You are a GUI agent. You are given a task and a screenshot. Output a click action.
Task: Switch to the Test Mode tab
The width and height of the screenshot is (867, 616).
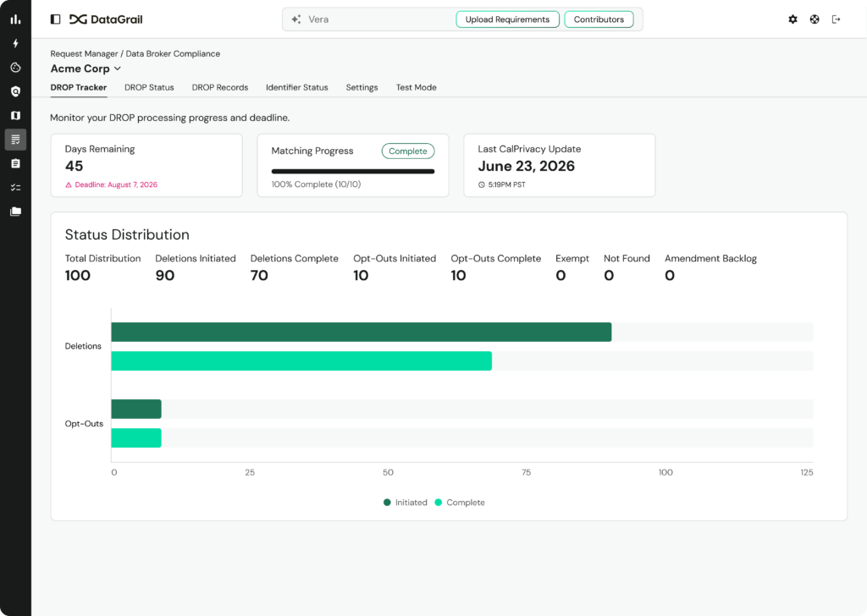tap(417, 87)
